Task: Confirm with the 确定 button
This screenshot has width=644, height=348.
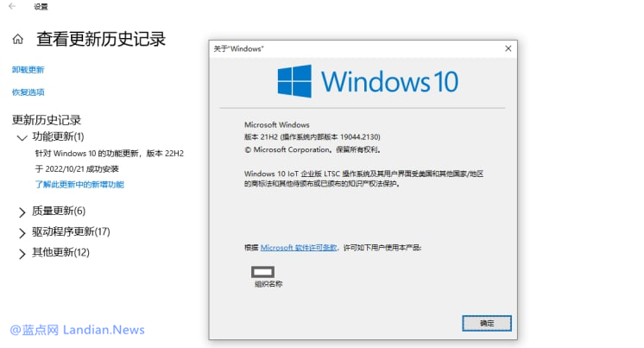Action: pyautogui.click(x=487, y=323)
